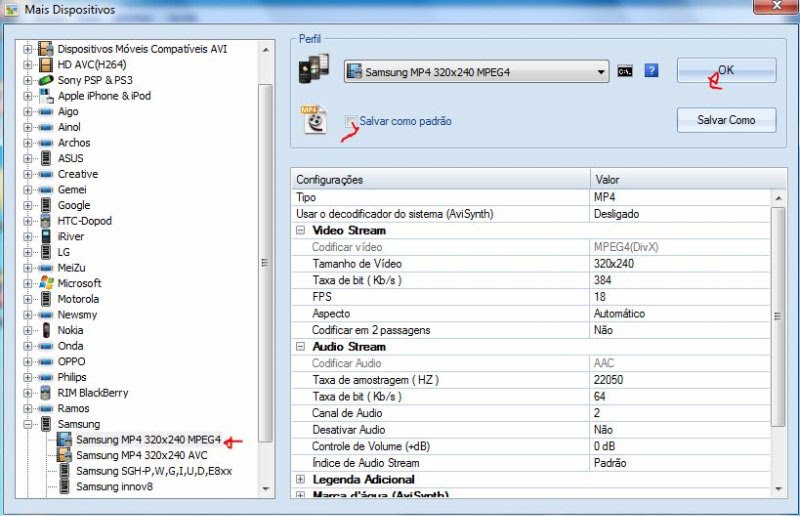Viewport: 800px width, 516px height.
Task: Select Samsung SGH-P,W,G,I,U,D,E8xx tree item
Action: [154, 471]
